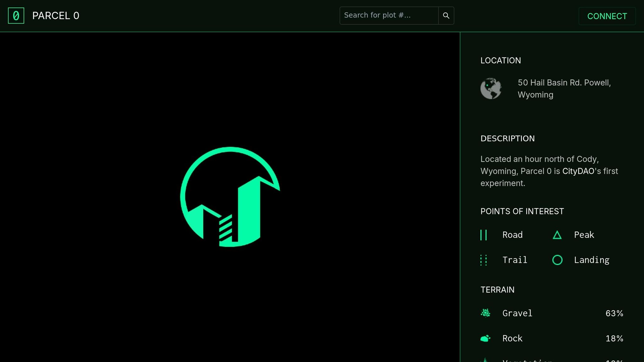644x362 pixels.
Task: Toggle the Landing point of interest label
Action: tap(591, 260)
